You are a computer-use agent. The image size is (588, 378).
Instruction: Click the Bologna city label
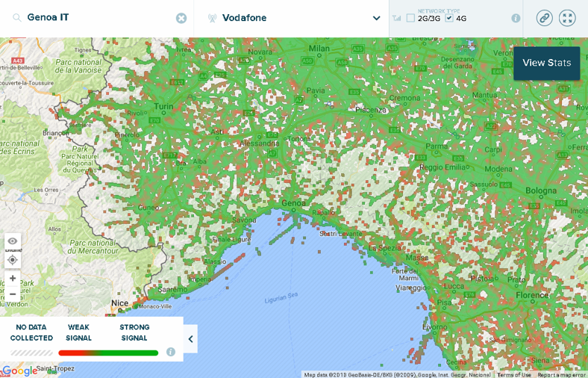click(x=541, y=190)
